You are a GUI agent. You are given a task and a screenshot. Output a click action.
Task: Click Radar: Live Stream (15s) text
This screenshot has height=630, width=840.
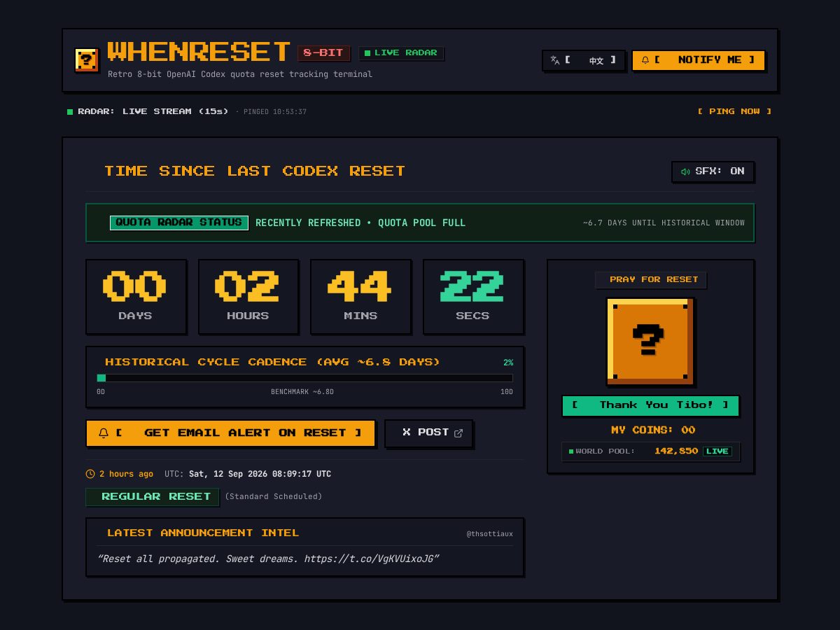point(153,111)
